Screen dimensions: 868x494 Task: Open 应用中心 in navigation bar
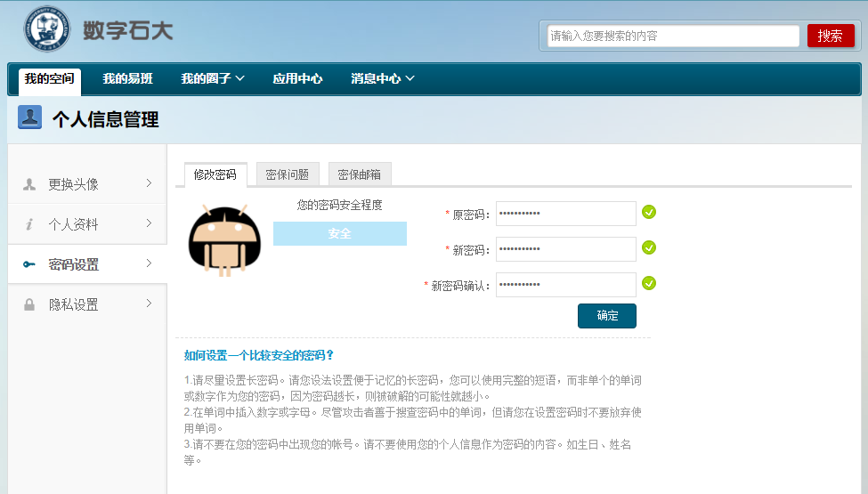pyautogui.click(x=297, y=78)
